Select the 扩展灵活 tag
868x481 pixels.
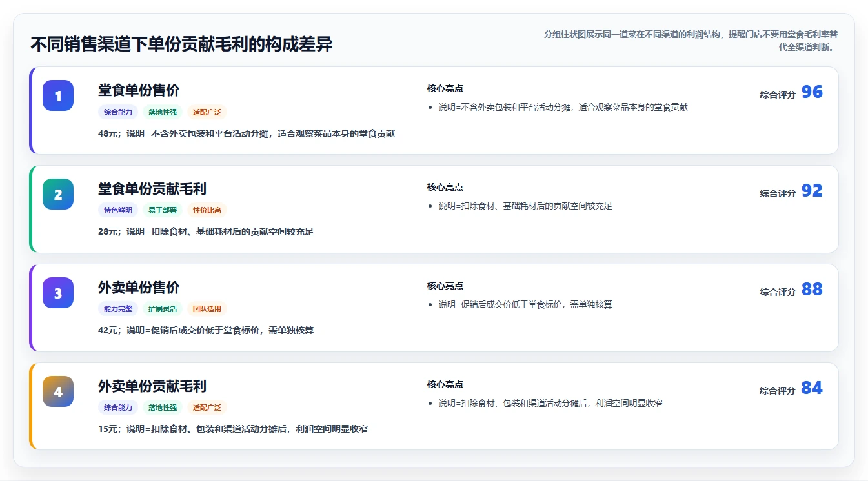pyautogui.click(x=163, y=309)
